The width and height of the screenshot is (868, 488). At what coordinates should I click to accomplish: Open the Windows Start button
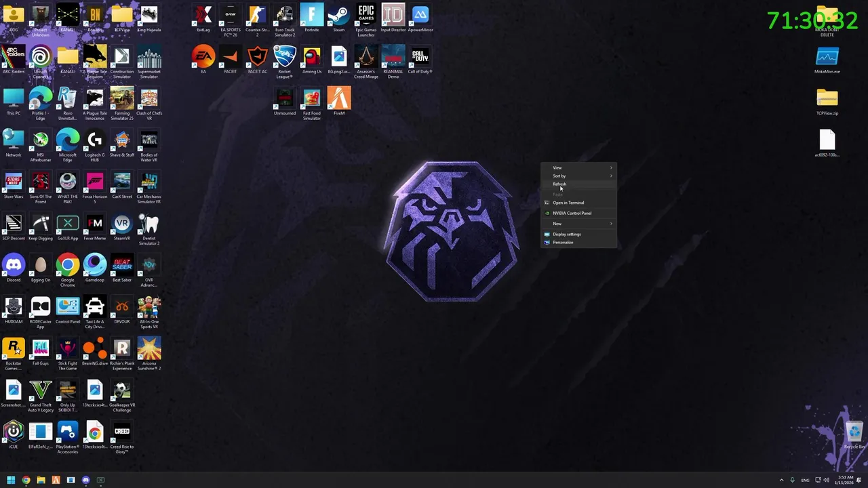pyautogui.click(x=11, y=480)
